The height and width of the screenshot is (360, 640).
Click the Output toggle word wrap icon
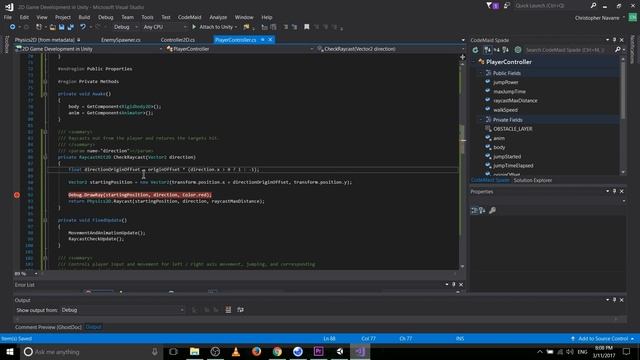point(240,310)
